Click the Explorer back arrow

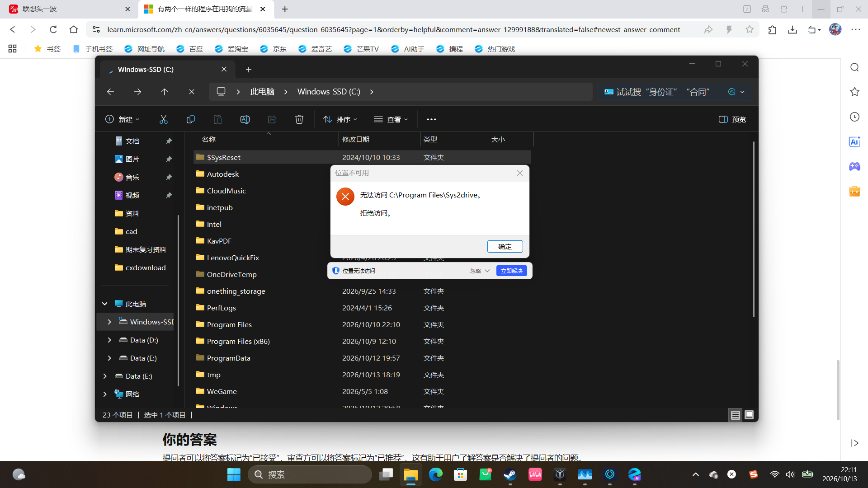(x=110, y=92)
